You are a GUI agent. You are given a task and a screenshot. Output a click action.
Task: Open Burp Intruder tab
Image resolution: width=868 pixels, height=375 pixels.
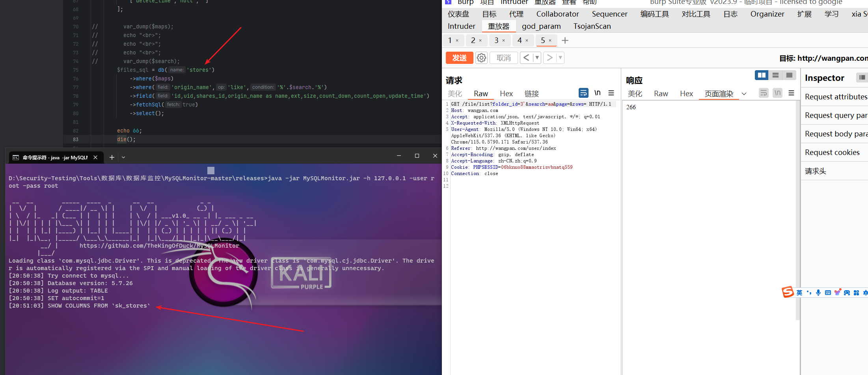coord(461,26)
